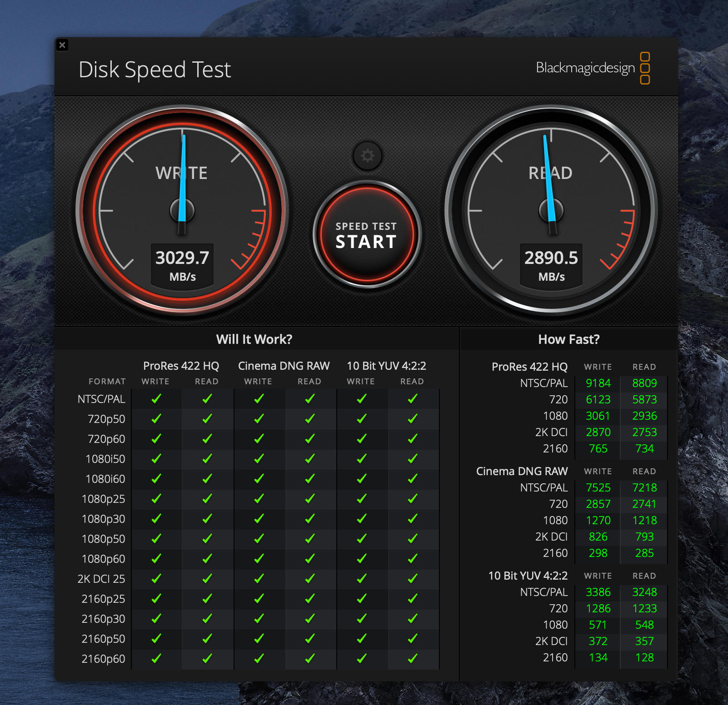Click the value 9184 in How Fast
The image size is (728, 705).
[598, 383]
